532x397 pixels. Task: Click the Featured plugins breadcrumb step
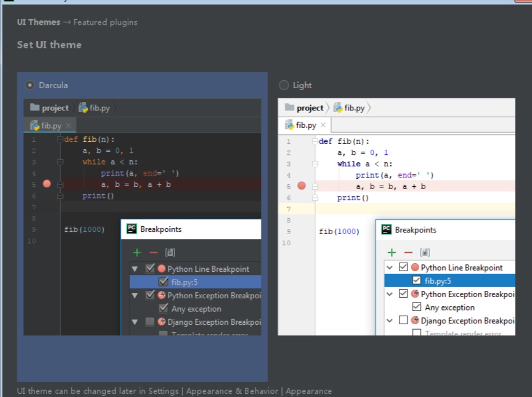click(105, 22)
